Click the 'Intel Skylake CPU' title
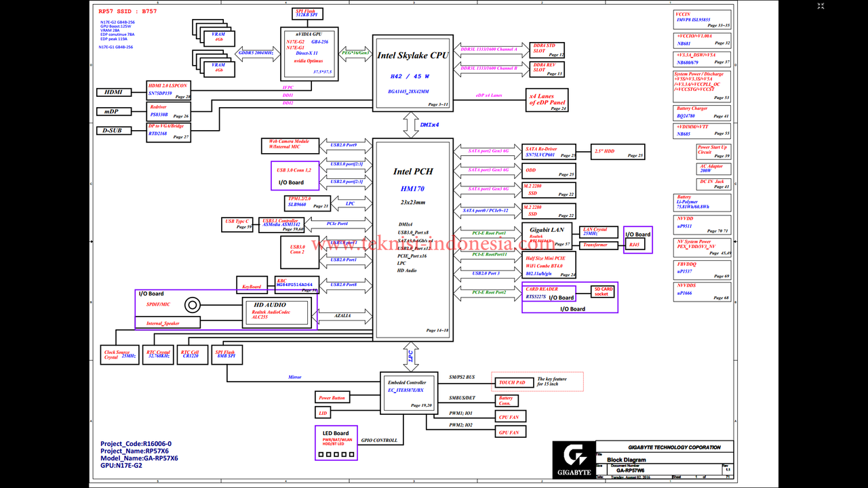868x488 pixels. pos(412,56)
